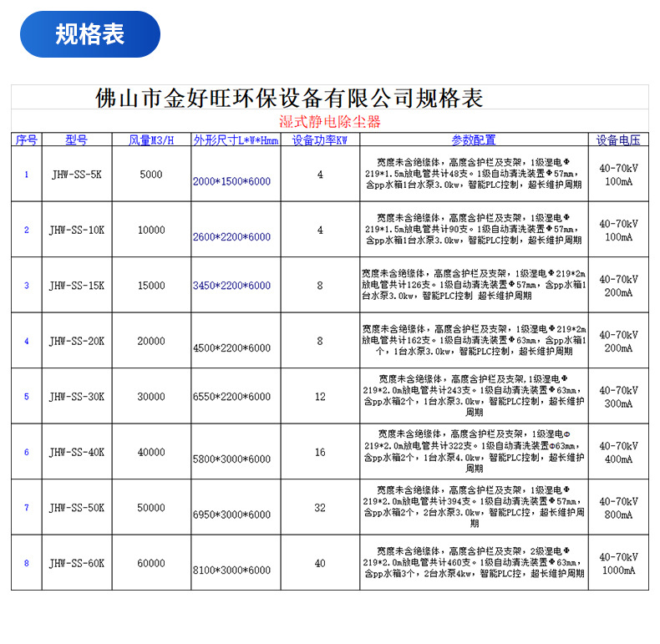Image resolution: width=660 pixels, height=644 pixels.
Task: Select model cell JHW-SS-50K
Action: point(77,508)
